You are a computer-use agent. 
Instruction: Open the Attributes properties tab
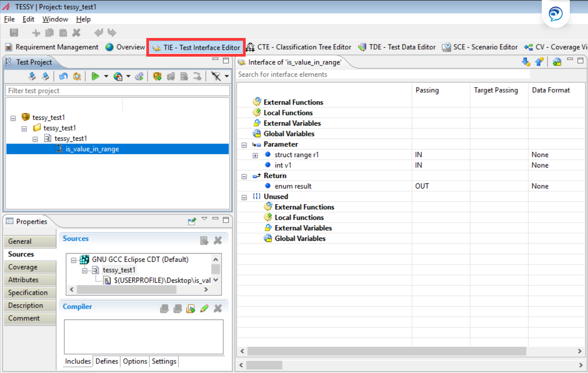click(30, 280)
